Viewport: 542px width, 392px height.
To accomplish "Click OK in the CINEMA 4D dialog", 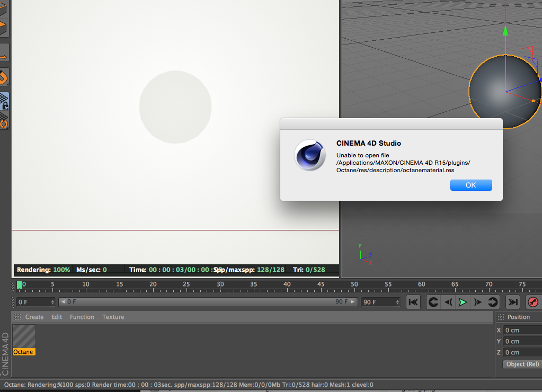I will pos(471,185).
